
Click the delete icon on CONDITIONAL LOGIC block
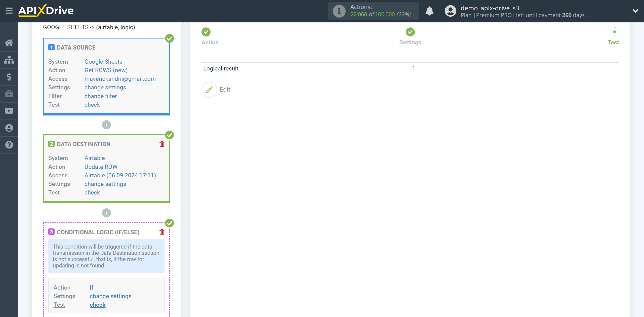tap(162, 232)
